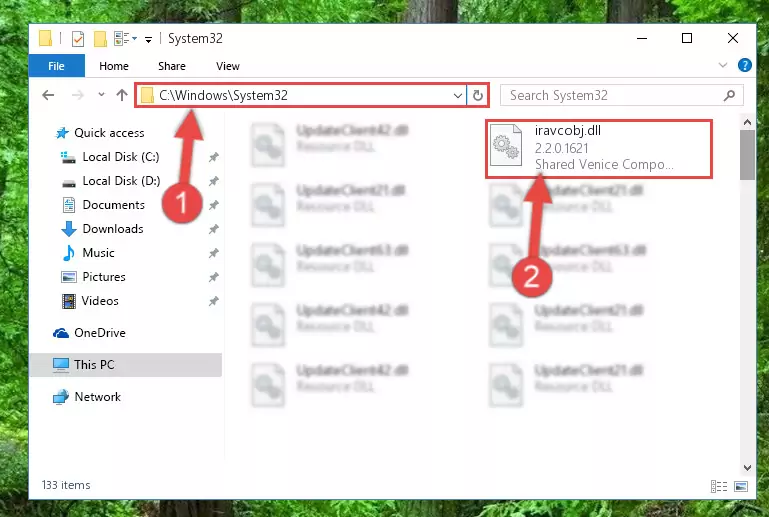The width and height of the screenshot is (769, 517).
Task: Switch to details view icon in status bar
Action: point(719,486)
